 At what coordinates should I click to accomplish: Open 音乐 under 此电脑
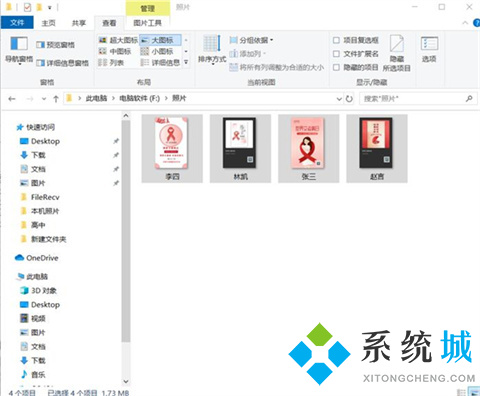(x=33, y=374)
